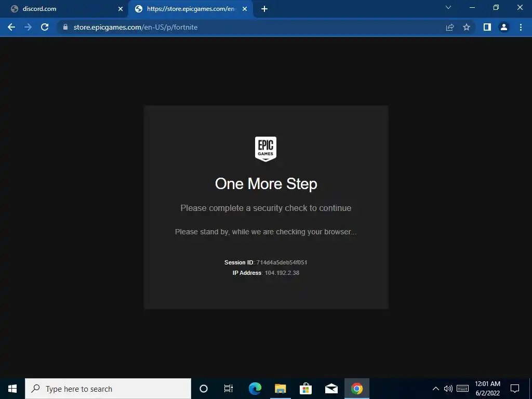The height and width of the screenshot is (399, 532).
Task: Click the Epic Games logo
Action: click(x=265, y=149)
